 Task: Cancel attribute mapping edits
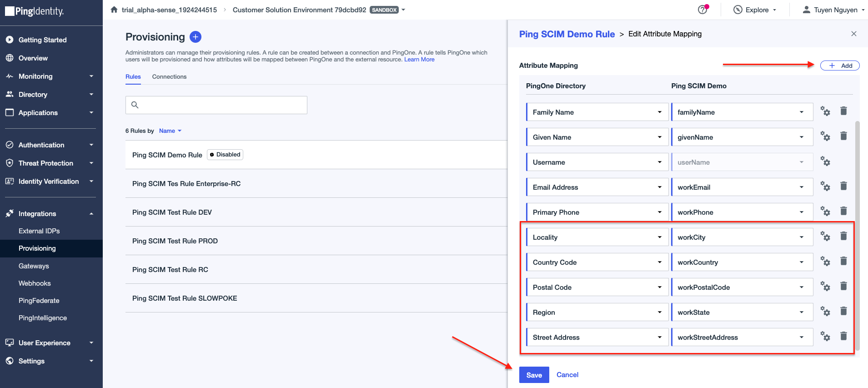tap(567, 375)
